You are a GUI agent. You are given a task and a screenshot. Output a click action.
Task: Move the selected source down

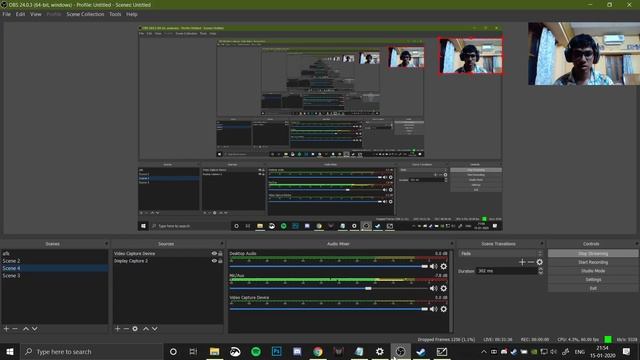155,329
